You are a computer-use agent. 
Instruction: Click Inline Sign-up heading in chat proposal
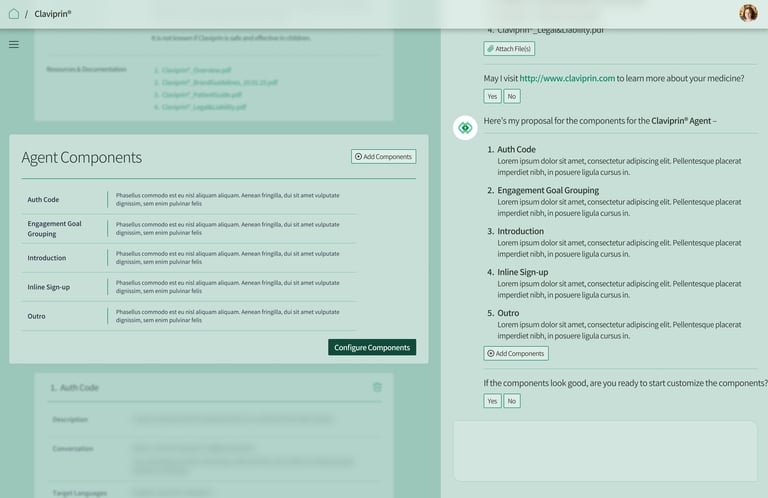(523, 272)
